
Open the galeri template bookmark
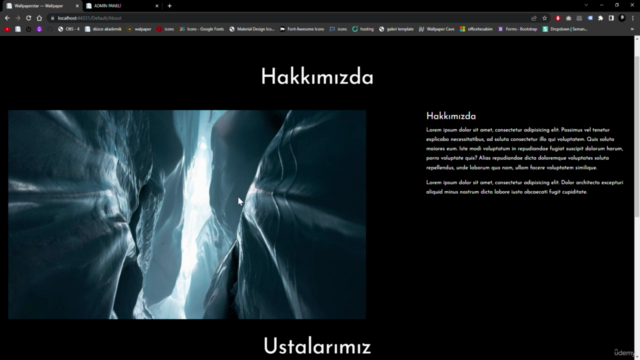(x=396, y=29)
